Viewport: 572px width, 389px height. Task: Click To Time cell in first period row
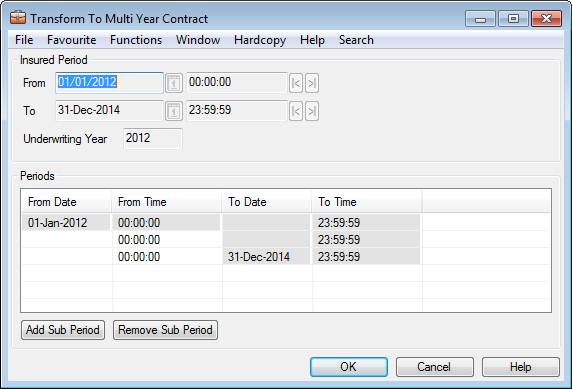coord(366,223)
